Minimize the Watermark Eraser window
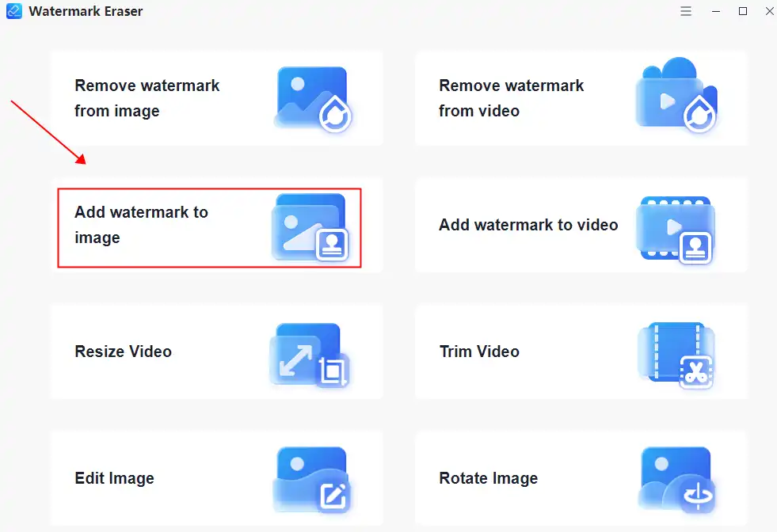This screenshot has height=532, width=777. pos(716,11)
